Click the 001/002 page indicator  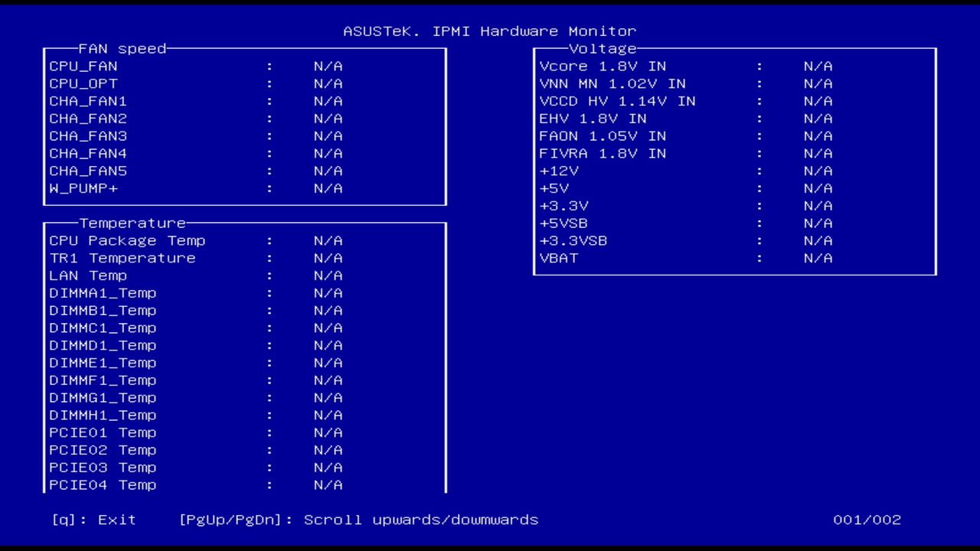pos(866,519)
